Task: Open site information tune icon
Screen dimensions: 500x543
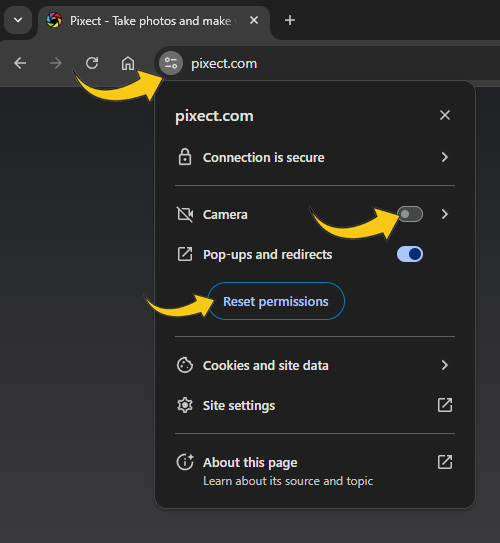Action: 171,63
